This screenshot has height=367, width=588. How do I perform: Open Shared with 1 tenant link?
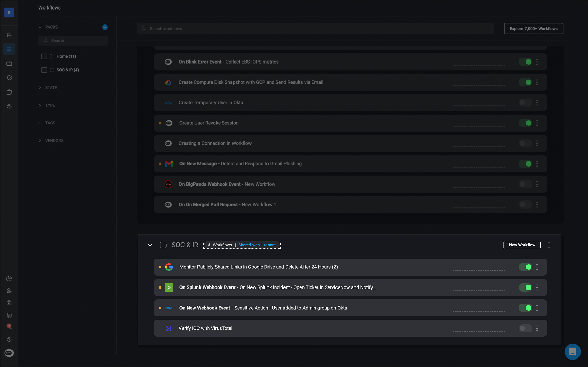257,245
